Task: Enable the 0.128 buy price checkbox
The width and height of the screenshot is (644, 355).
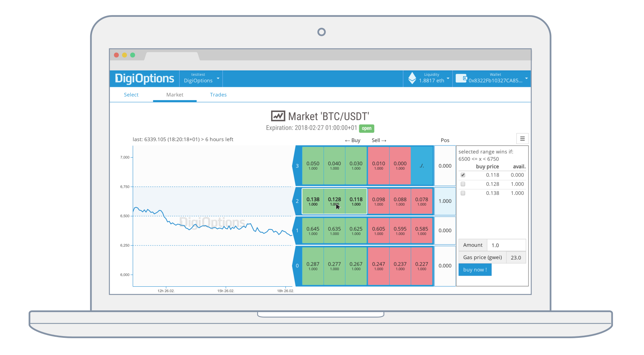Action: pos(463,184)
